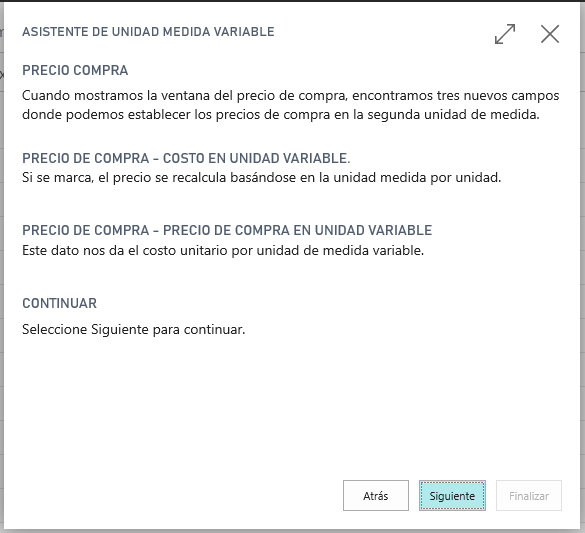Viewport: 585px width, 533px height.
Task: Click the ASISTENTE DE UNIDAD MEDIDA VARIABLE title
Action: point(148,32)
